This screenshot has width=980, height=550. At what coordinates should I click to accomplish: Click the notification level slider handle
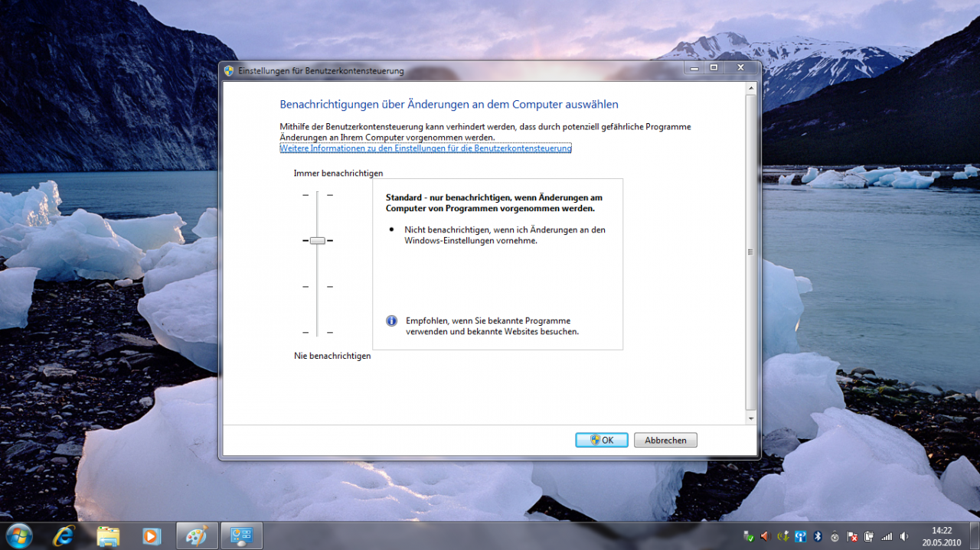[x=318, y=240]
